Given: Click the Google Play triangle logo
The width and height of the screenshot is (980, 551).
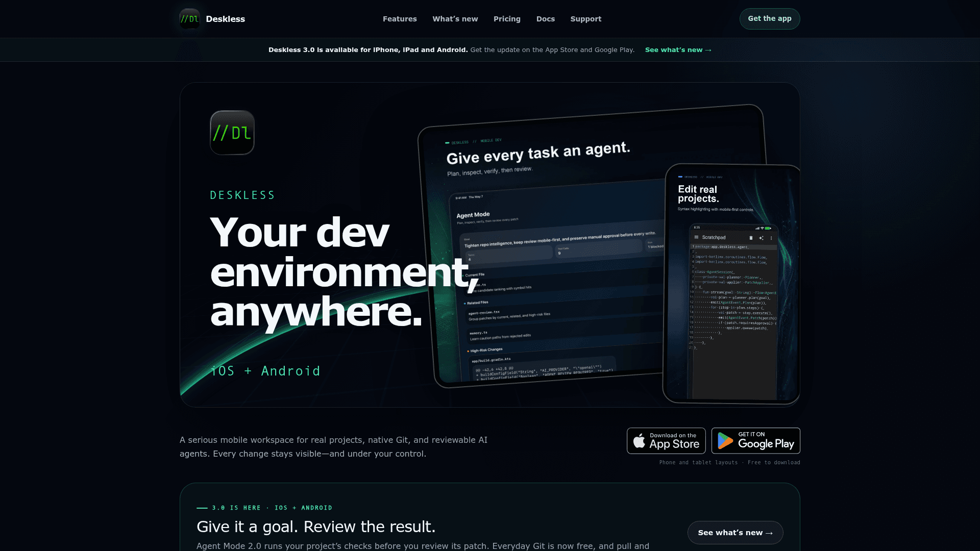Looking at the screenshot, I should click(x=725, y=441).
